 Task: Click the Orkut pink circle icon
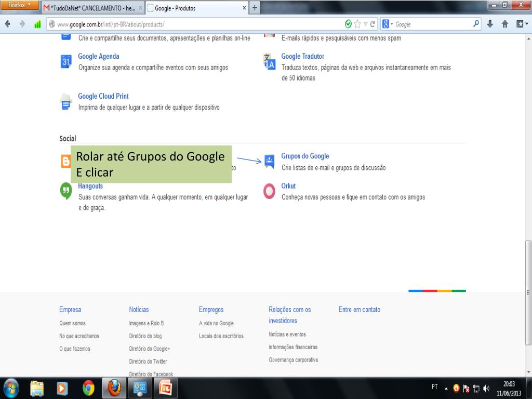pos(270,191)
